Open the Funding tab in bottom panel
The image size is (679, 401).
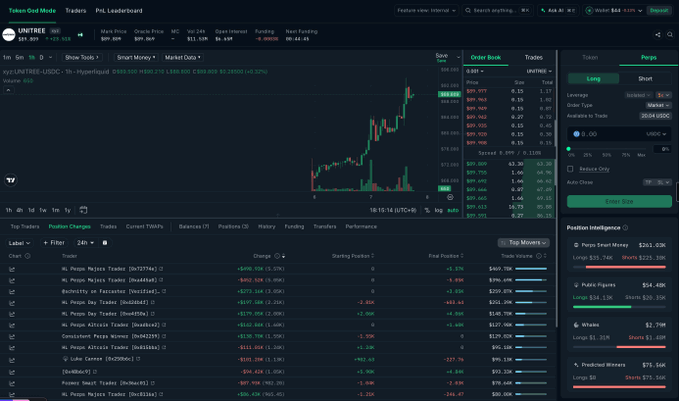tap(294, 226)
